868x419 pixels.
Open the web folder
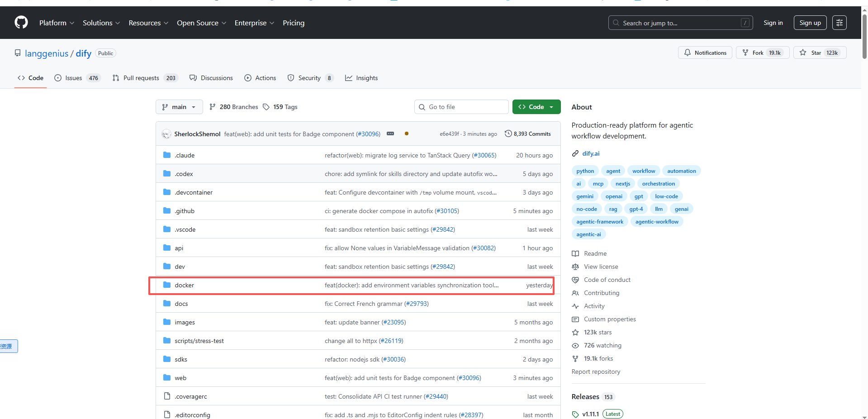pos(180,378)
